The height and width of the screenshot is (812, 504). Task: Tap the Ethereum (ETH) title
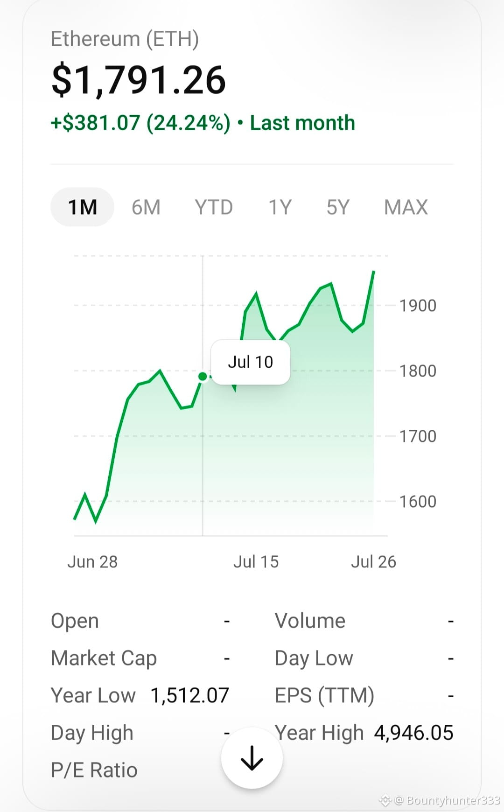pos(125,39)
